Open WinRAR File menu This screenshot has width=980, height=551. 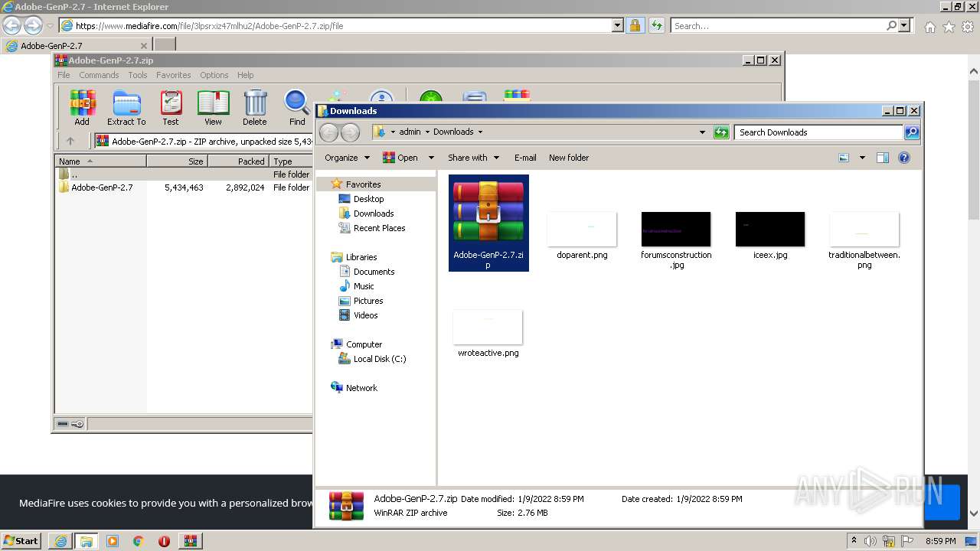coord(64,75)
